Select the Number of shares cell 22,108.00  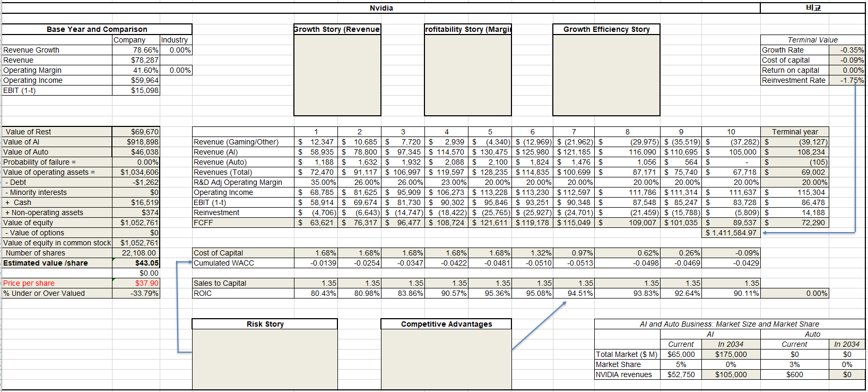(136, 253)
